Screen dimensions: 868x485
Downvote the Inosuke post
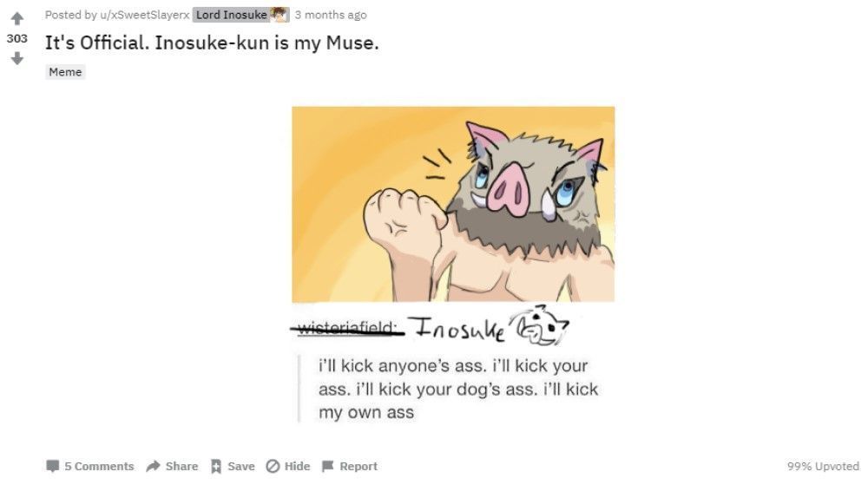[x=17, y=58]
